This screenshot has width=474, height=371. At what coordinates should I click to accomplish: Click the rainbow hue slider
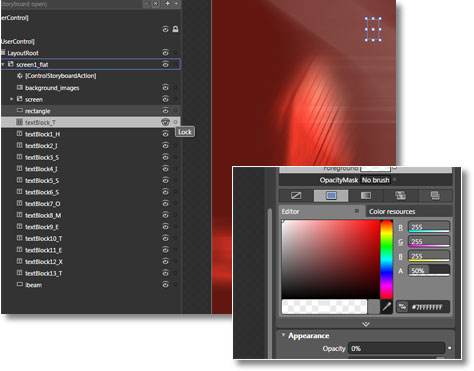click(386, 259)
